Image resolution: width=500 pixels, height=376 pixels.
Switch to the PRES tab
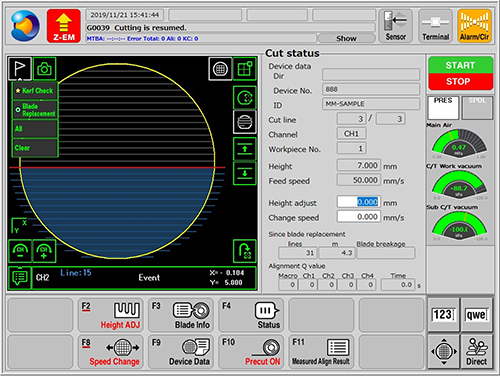click(x=443, y=107)
